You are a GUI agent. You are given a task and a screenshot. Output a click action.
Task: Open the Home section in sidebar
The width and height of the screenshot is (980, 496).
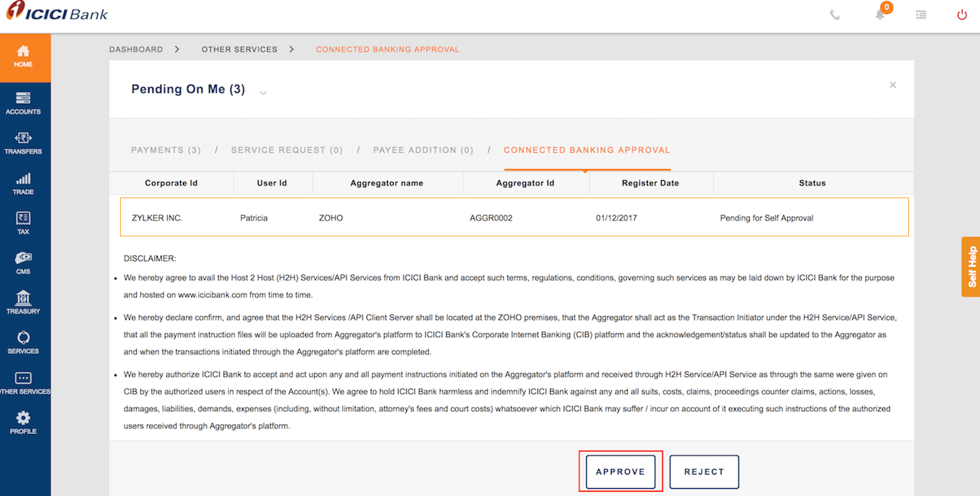[x=23, y=56]
